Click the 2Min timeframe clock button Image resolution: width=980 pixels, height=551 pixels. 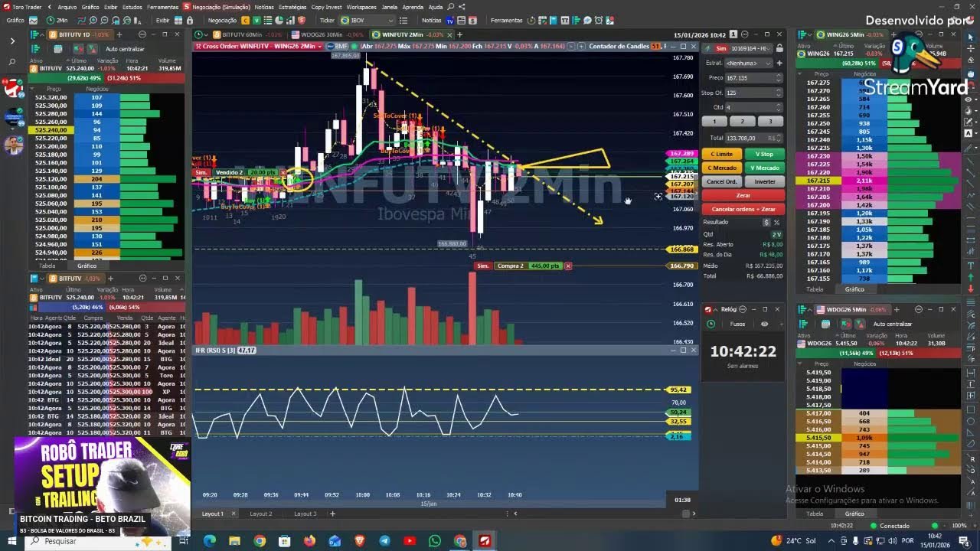pos(57,20)
